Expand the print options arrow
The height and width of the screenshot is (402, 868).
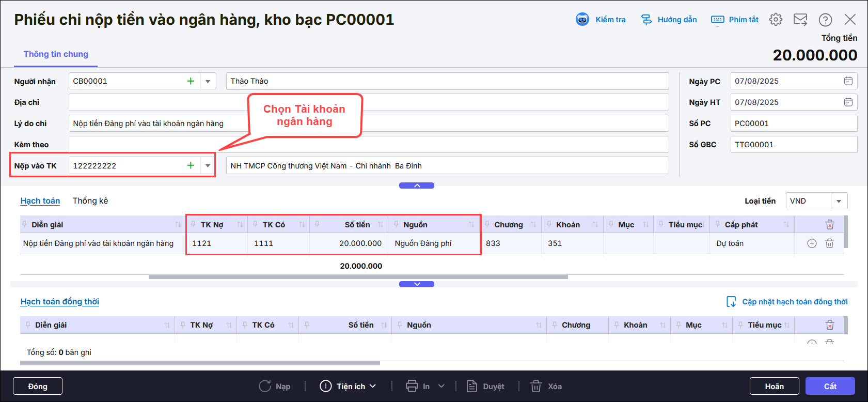tap(441, 386)
